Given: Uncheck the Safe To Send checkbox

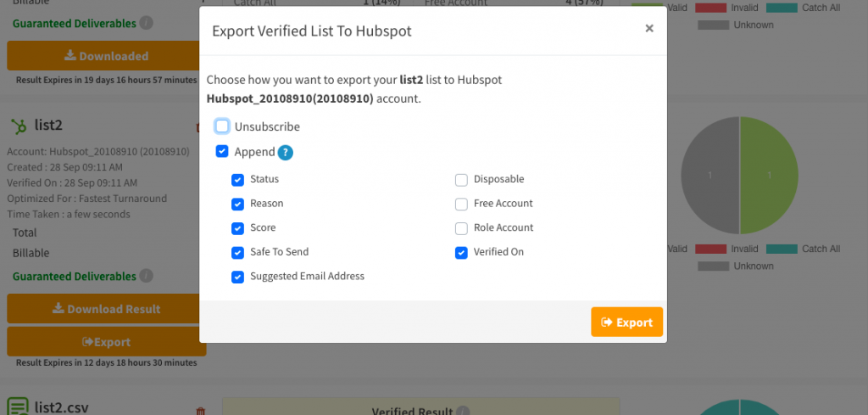Looking at the screenshot, I should (237, 253).
